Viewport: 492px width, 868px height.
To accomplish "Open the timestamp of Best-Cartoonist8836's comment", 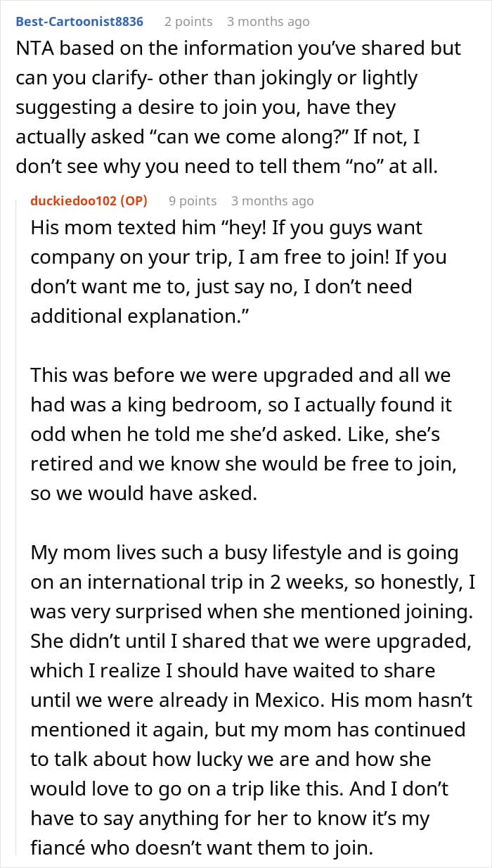I will click(268, 22).
